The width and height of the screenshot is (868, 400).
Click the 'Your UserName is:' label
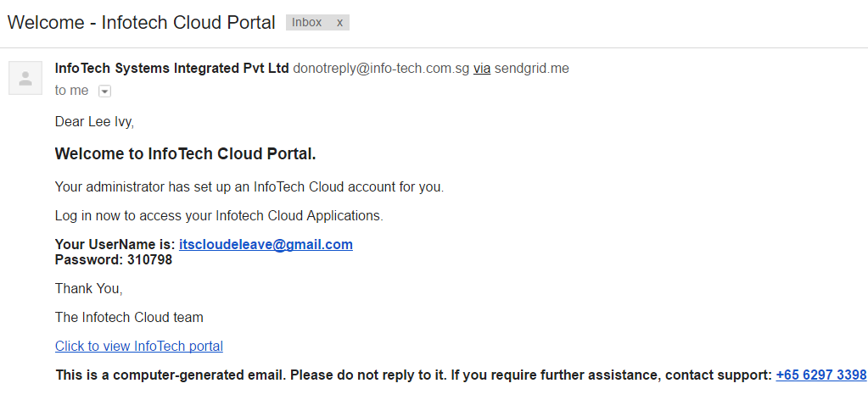point(115,245)
